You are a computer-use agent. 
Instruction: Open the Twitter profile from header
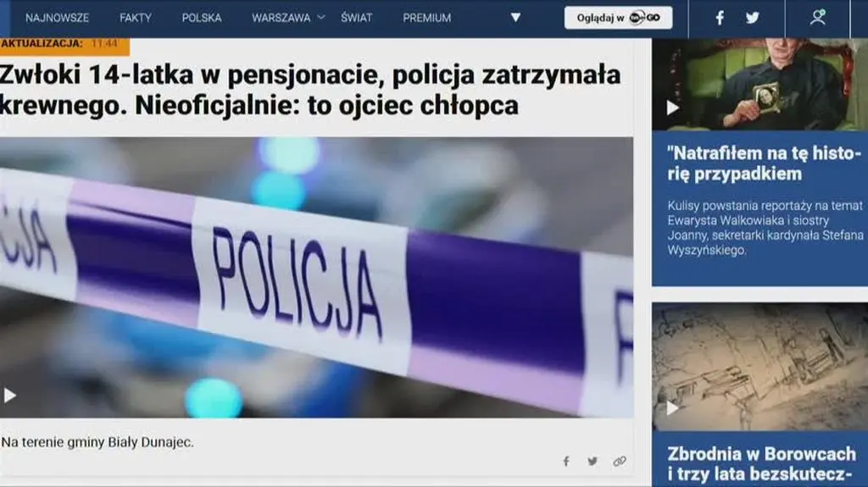coord(752,18)
